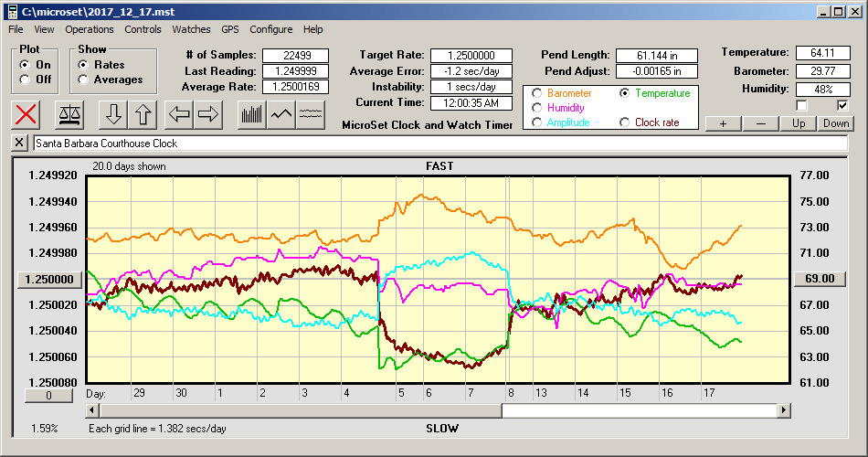Select the Amplitude trace radio button

pos(536,122)
